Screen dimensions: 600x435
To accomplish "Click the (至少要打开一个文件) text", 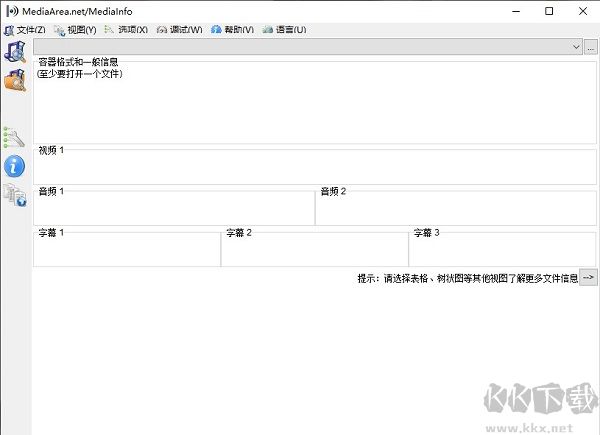I will [80, 73].
